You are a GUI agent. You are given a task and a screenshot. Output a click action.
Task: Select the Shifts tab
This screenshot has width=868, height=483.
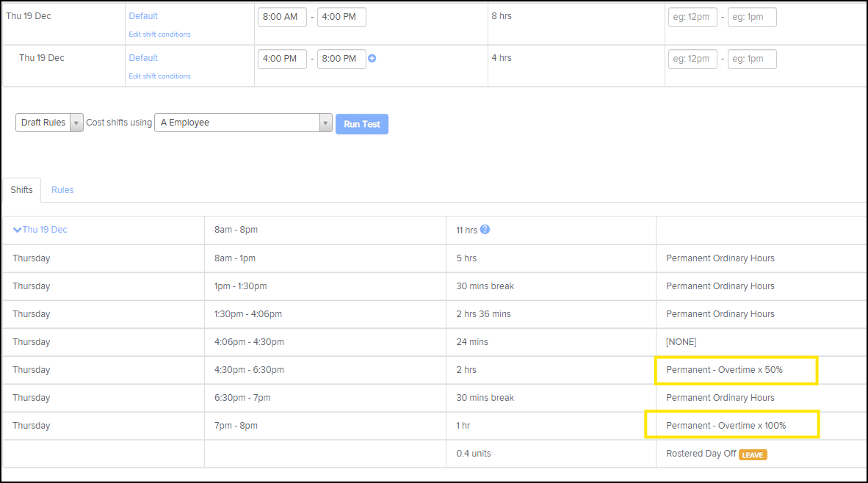[x=22, y=190]
